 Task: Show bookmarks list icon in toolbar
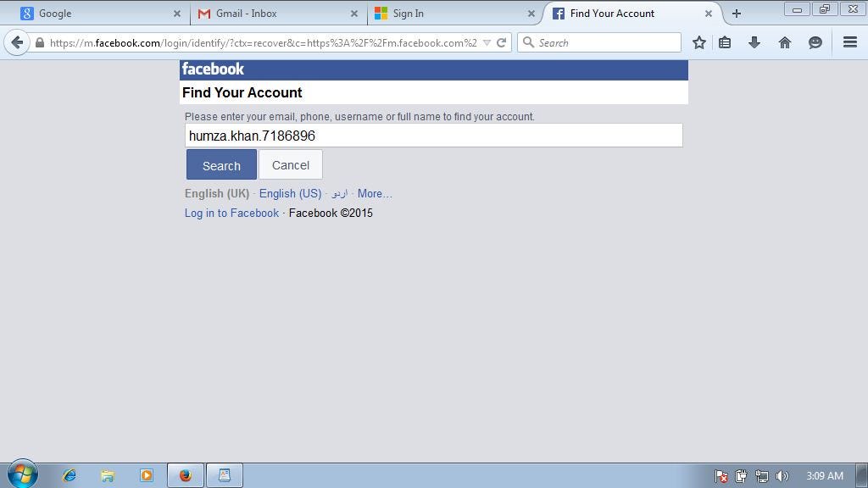click(725, 42)
